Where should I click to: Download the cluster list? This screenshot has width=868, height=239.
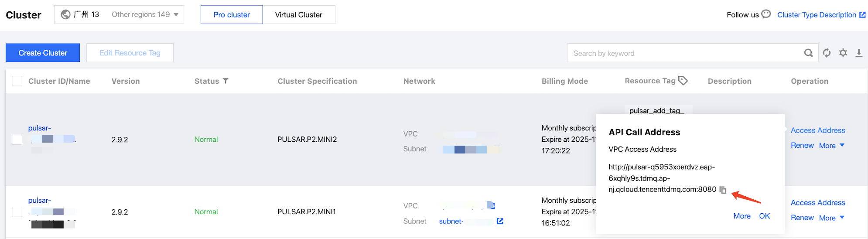tap(859, 53)
